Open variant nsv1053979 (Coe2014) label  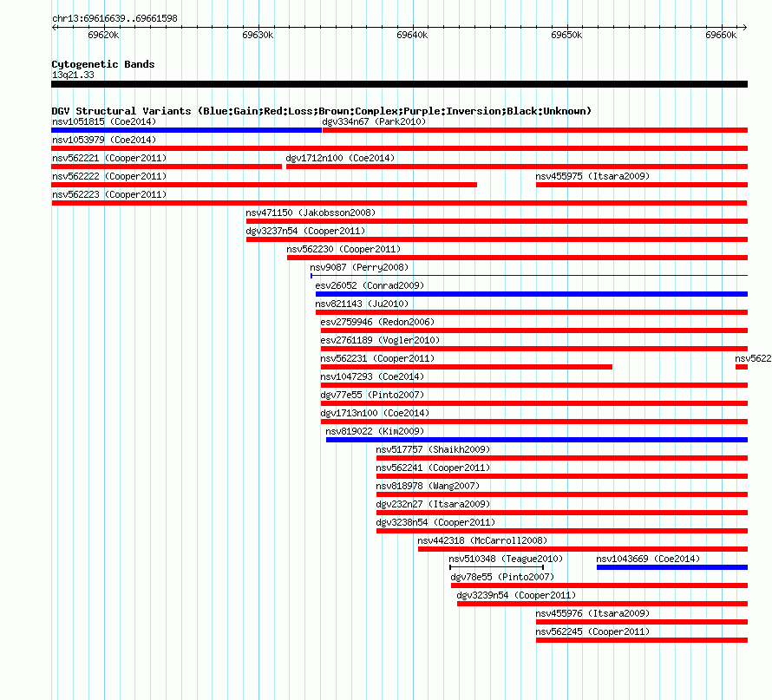[104, 140]
